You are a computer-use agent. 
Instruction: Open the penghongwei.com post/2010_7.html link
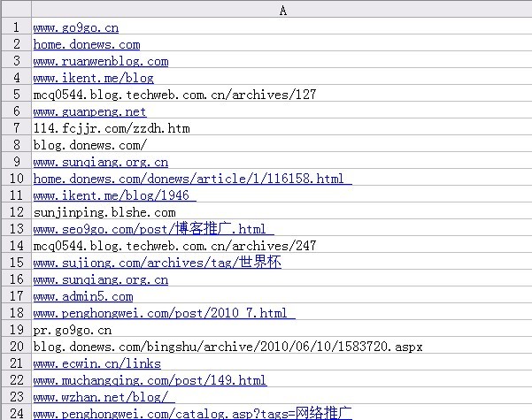click(x=165, y=313)
